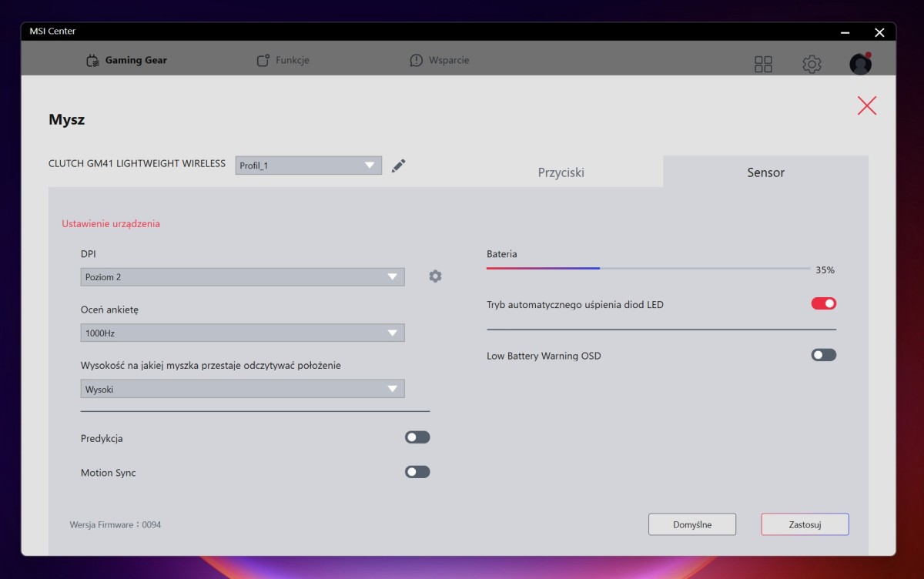Screen dimensions: 924x579
Task: Open the apps grid icon
Action: 763,64
